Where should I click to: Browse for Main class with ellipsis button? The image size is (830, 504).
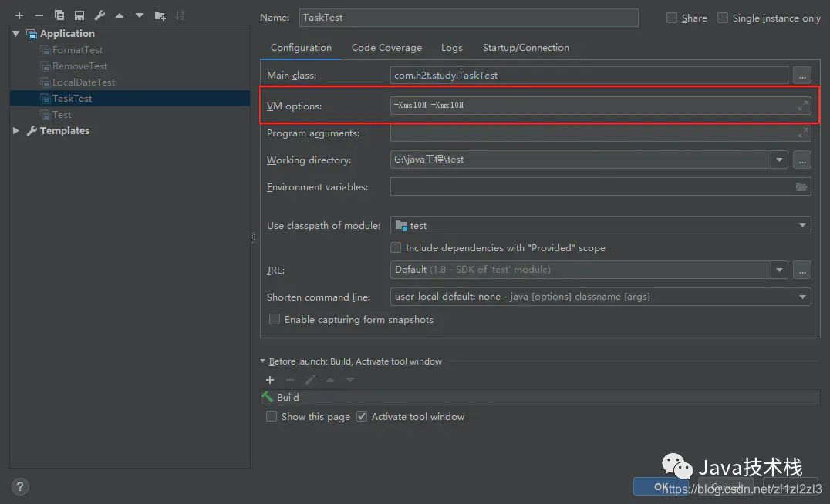(802, 75)
